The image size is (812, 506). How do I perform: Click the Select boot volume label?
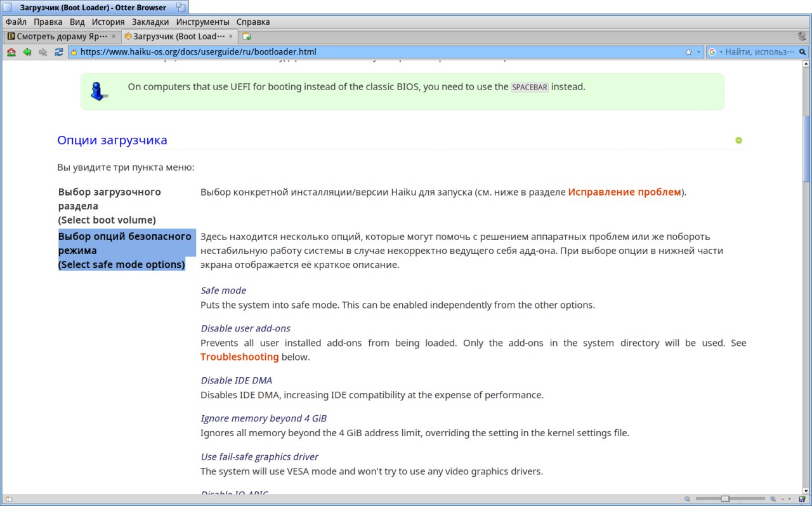pyautogui.click(x=107, y=220)
